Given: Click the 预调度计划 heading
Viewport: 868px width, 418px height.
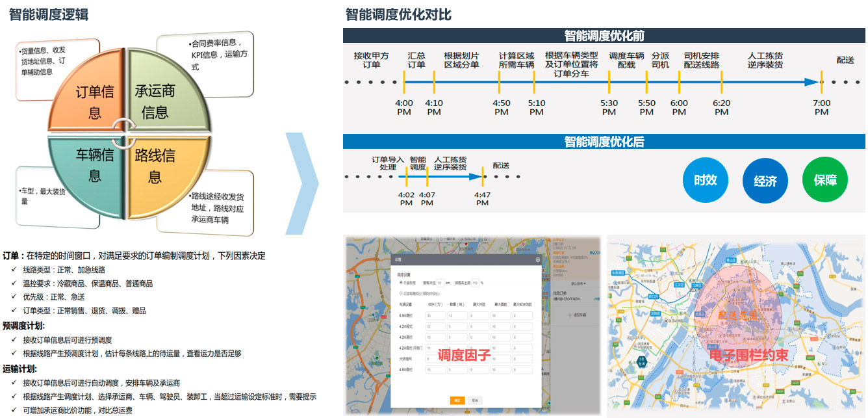Looking at the screenshot, I should [24, 326].
